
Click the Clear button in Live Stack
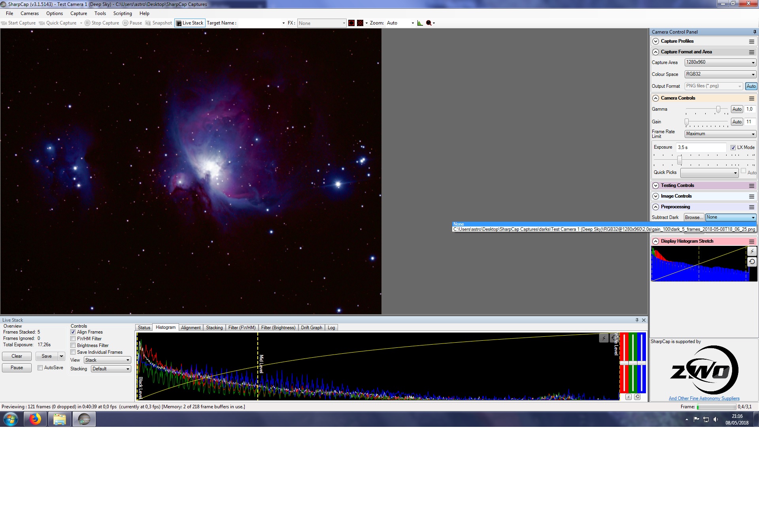coord(17,356)
